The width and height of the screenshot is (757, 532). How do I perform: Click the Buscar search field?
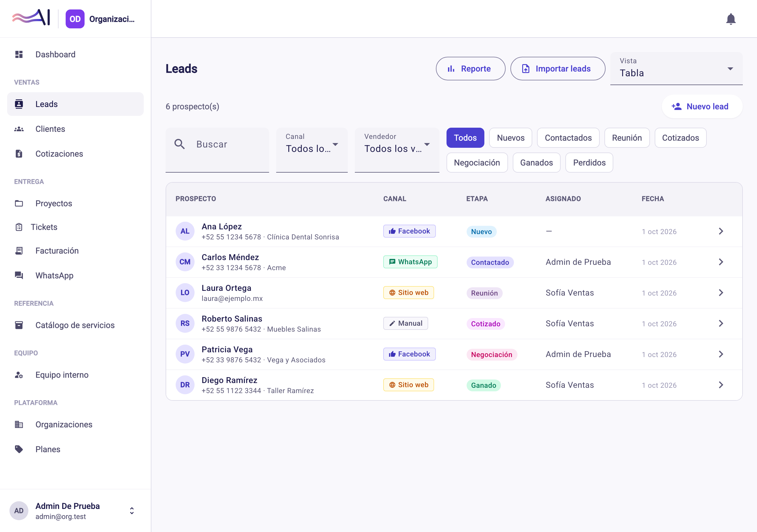click(217, 150)
